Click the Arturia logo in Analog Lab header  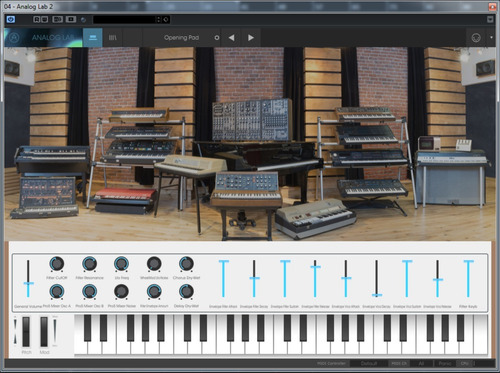14,38
